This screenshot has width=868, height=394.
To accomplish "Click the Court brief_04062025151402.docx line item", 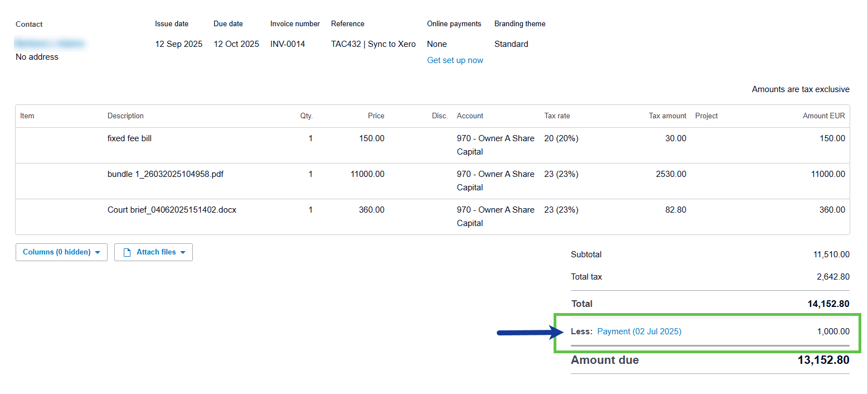I will 172,210.
